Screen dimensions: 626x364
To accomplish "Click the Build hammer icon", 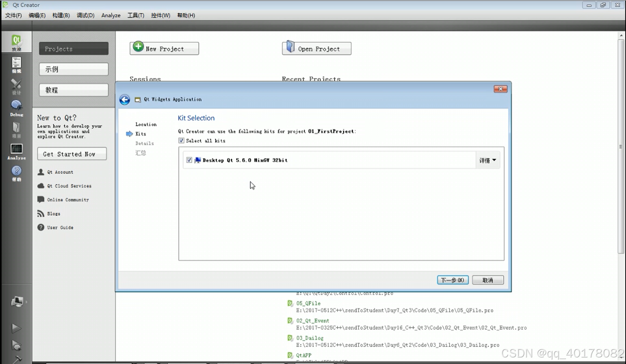I will pos(16,359).
